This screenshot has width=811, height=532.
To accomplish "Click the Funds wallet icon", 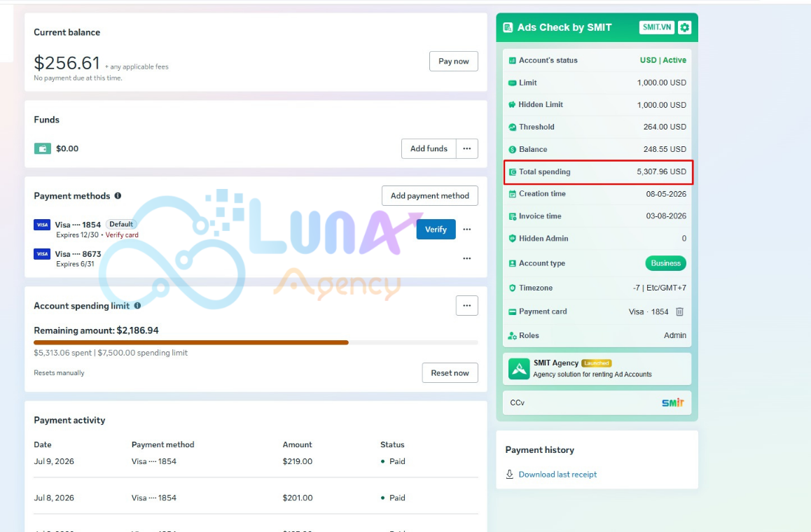I will 43,149.
